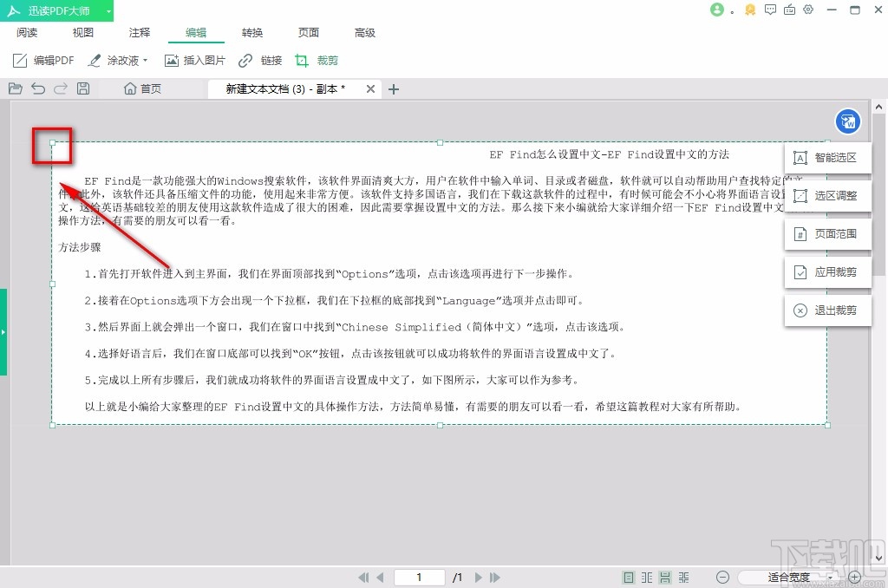888x588 pixels.
Task: Click the bottom-center crop handle
Action: pyautogui.click(x=440, y=425)
